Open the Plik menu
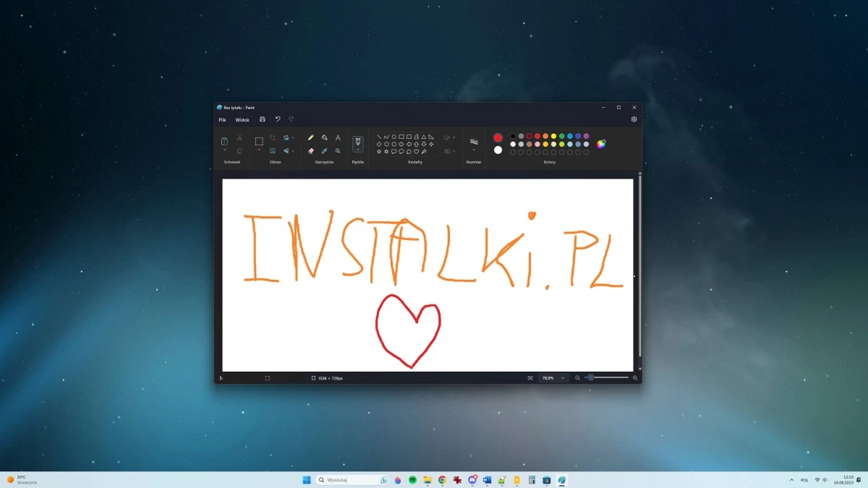 click(222, 119)
